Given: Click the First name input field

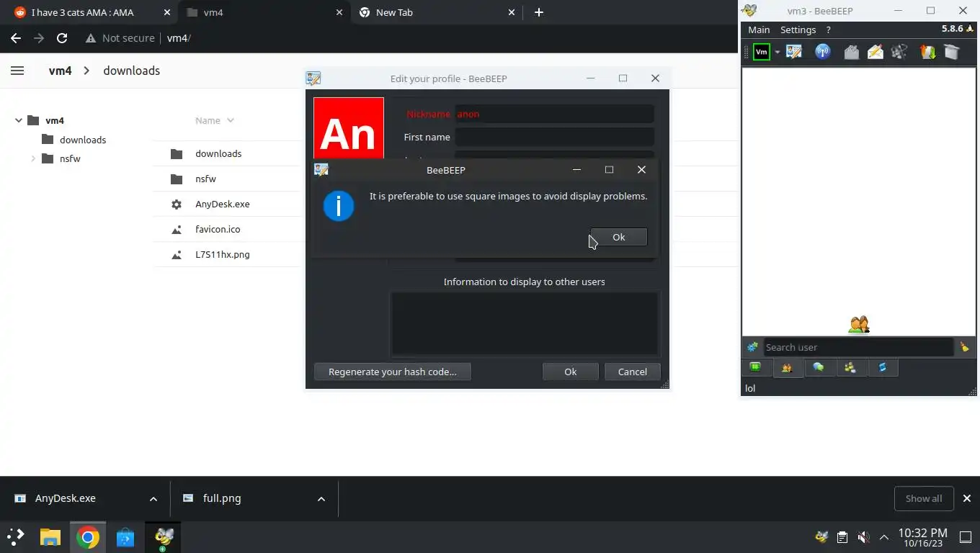Looking at the screenshot, I should [x=554, y=137].
